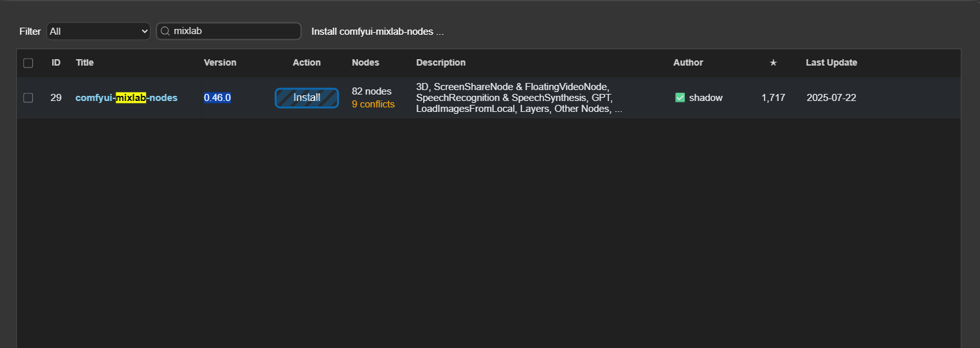Click the green verified icon beside shadow
Screen dimensions: 980x348
pyautogui.click(x=680, y=98)
